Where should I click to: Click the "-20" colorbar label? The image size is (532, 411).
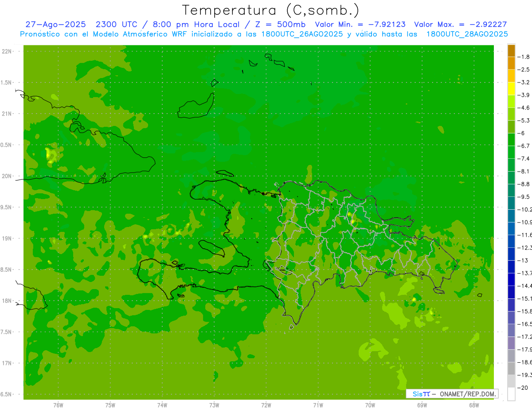(523, 388)
